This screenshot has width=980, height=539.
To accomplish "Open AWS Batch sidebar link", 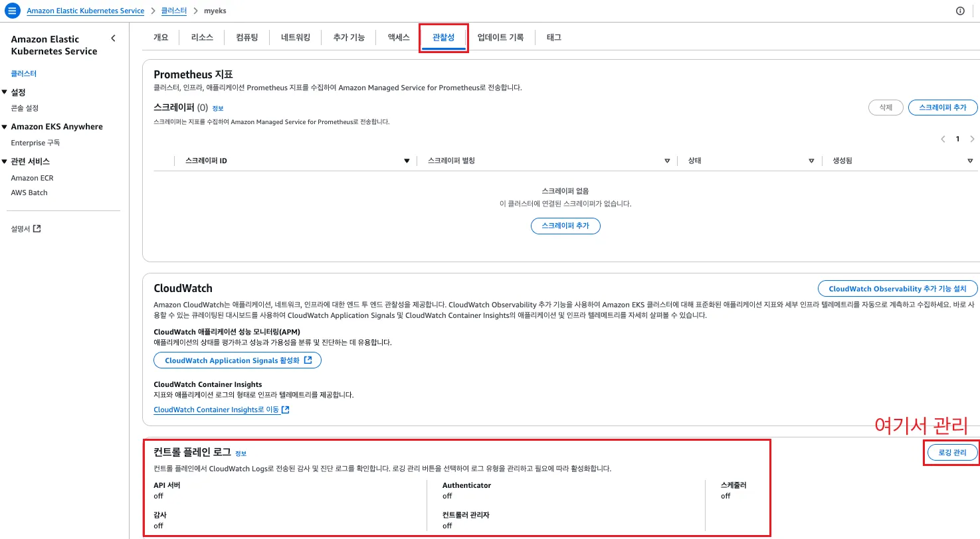I will click(29, 193).
